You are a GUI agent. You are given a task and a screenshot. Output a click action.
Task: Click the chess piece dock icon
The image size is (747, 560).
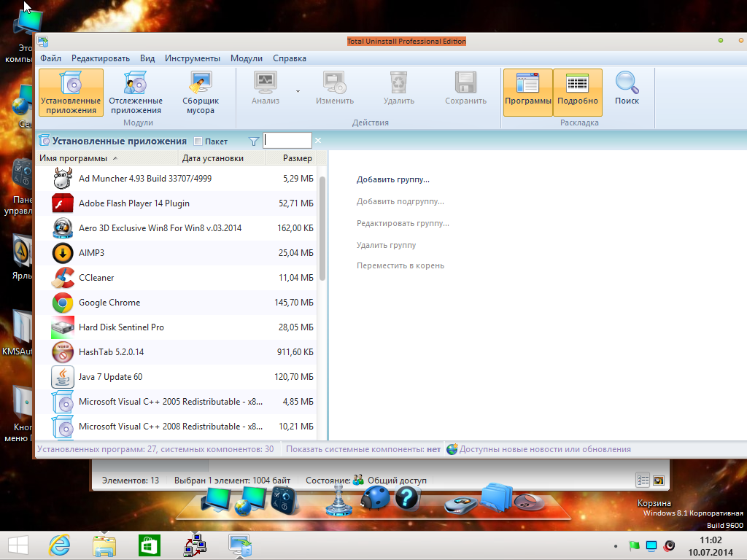pyautogui.click(x=338, y=500)
